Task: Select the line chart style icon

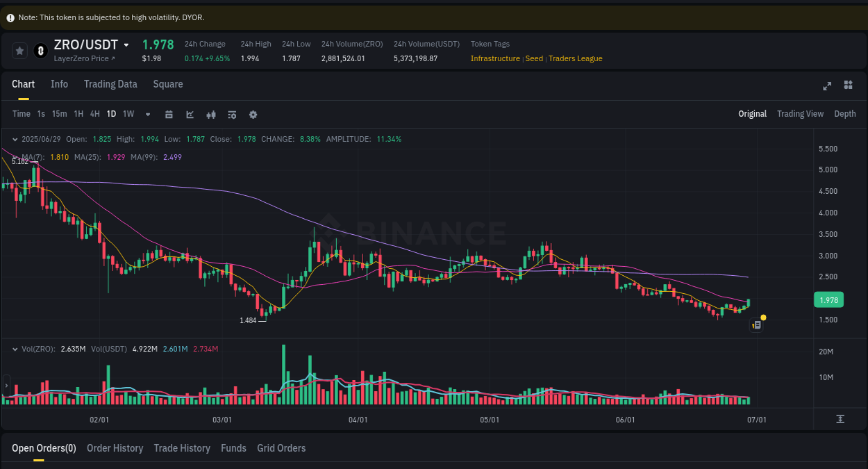Action: point(190,113)
